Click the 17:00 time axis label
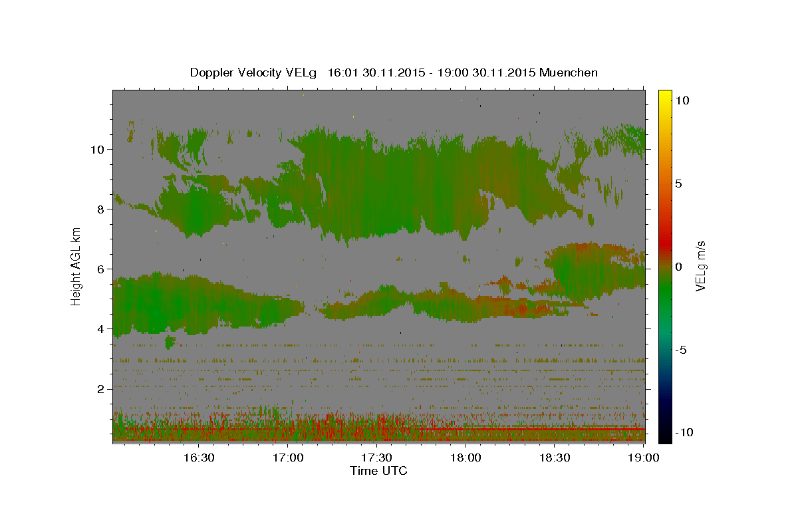Screen dimensions: 798x532 click(287, 458)
